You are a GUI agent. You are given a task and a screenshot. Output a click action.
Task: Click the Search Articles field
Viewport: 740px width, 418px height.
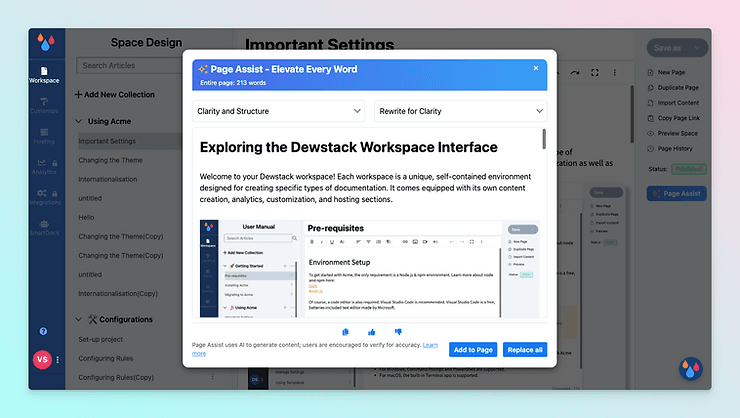pyautogui.click(x=128, y=66)
